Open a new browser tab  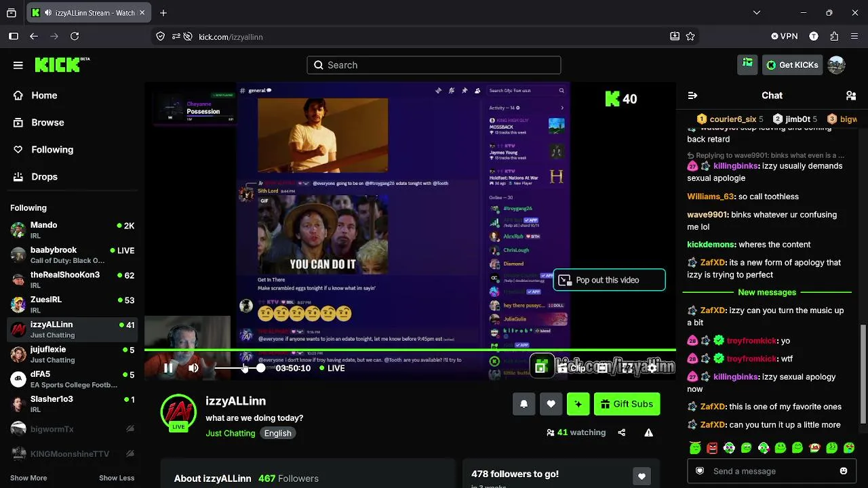point(163,13)
